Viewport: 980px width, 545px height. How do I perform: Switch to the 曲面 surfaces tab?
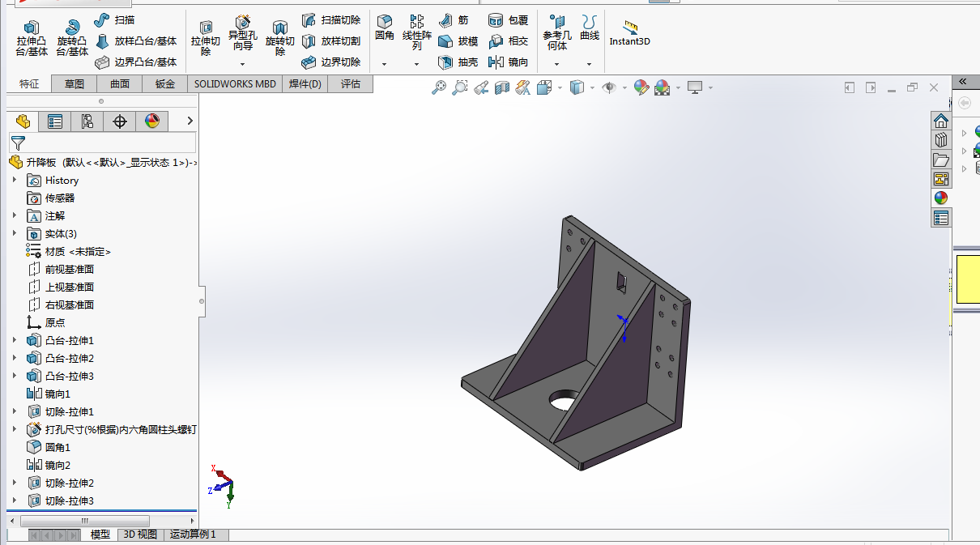coord(120,83)
